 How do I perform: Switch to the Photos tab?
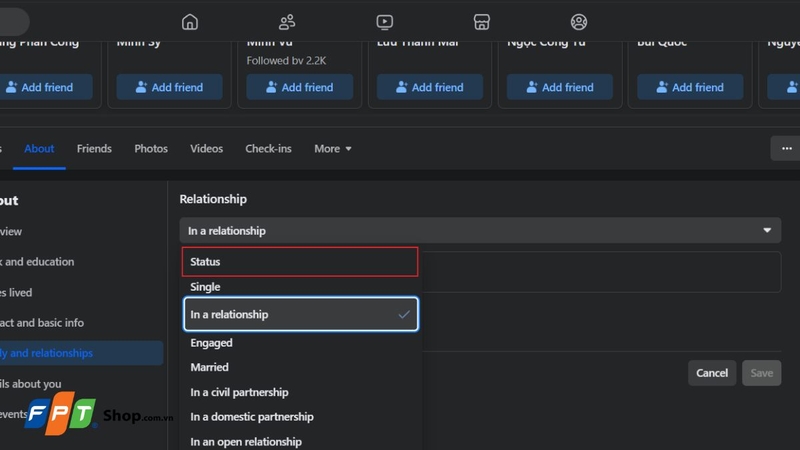[x=151, y=148]
